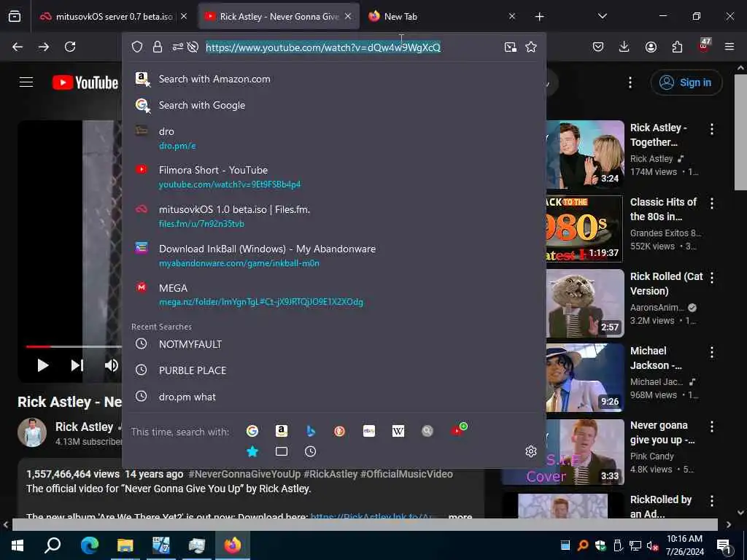Viewport: 747px width, 560px height.
Task: Open the Firefox account menu
Action: click(651, 47)
